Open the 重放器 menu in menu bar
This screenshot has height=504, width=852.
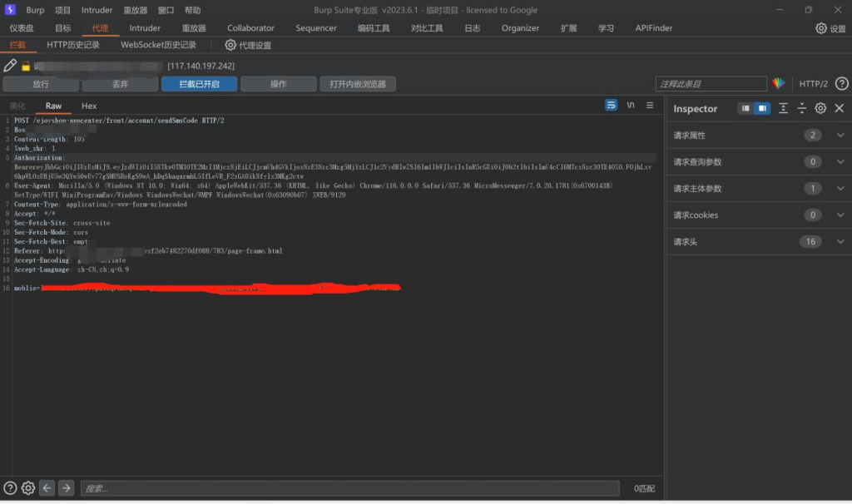[x=136, y=10]
